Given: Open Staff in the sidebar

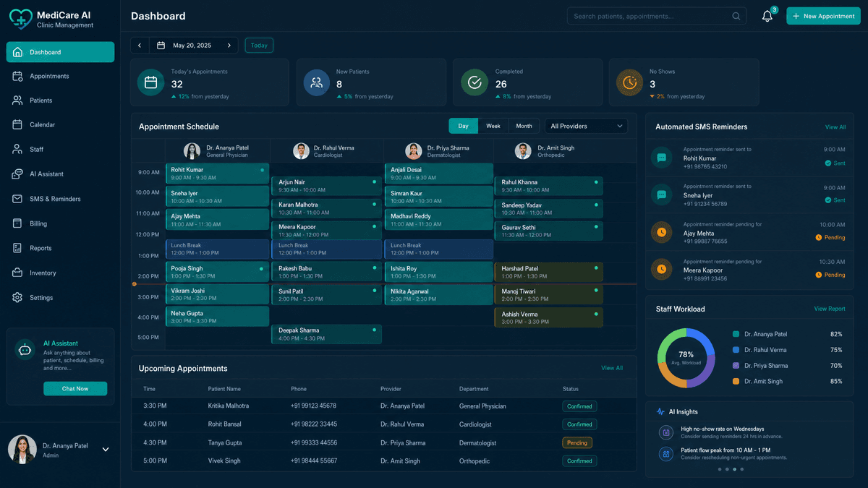Looking at the screenshot, I should point(60,149).
